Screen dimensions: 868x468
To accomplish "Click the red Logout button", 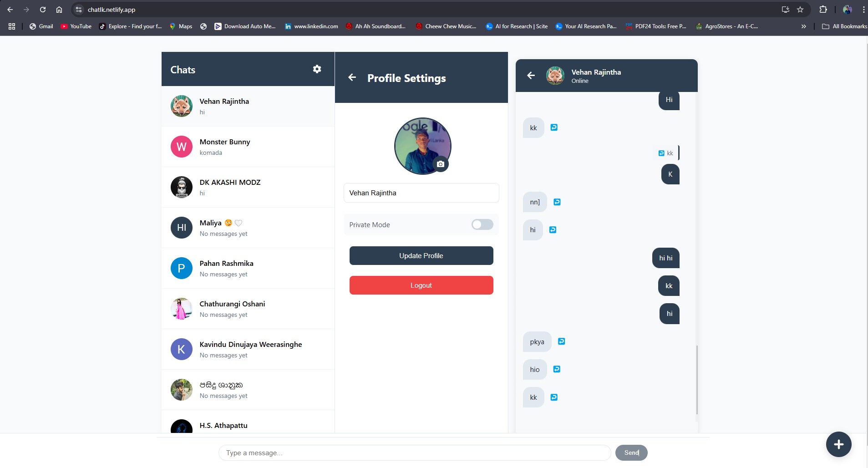I will coord(421,285).
